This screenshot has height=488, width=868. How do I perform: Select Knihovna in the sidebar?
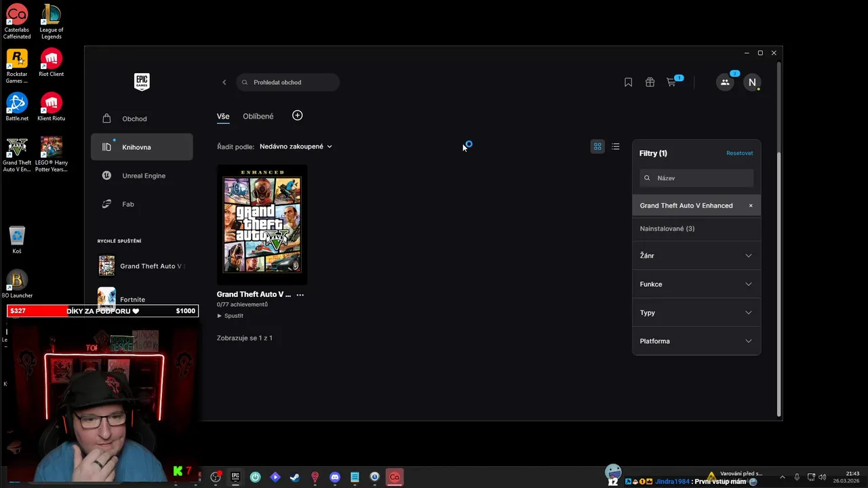pos(142,147)
